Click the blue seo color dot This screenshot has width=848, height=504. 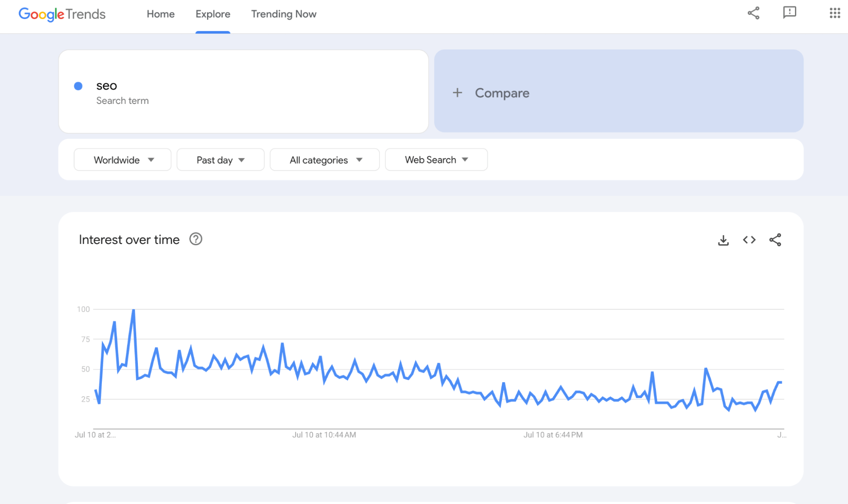click(x=78, y=86)
